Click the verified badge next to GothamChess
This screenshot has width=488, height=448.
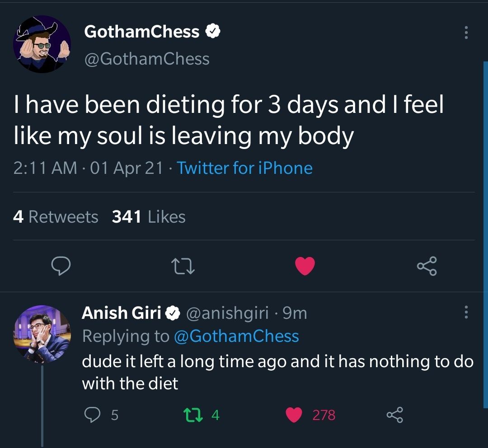[214, 31]
